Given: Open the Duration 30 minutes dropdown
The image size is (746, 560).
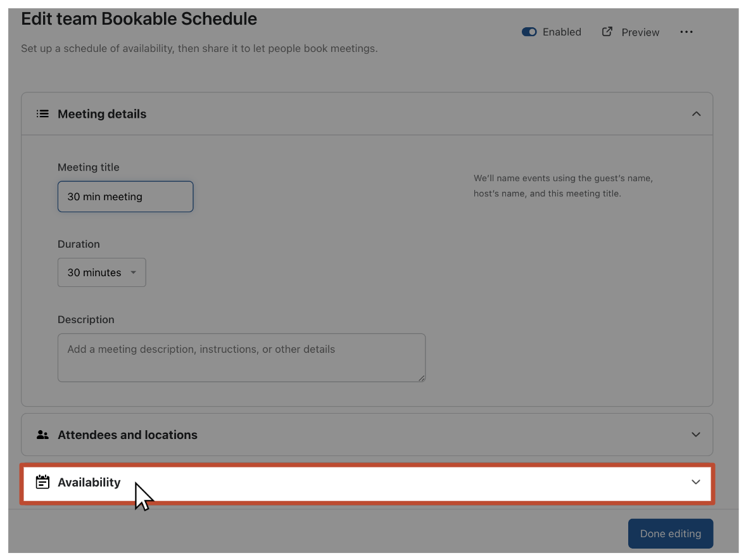Looking at the screenshot, I should (102, 272).
